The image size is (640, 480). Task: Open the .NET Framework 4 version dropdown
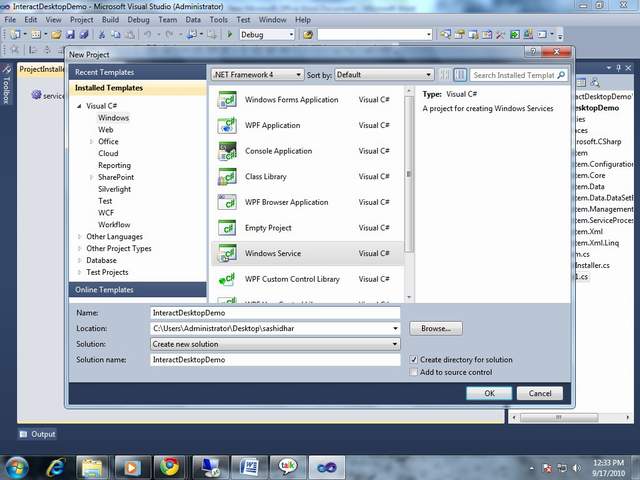pos(258,75)
